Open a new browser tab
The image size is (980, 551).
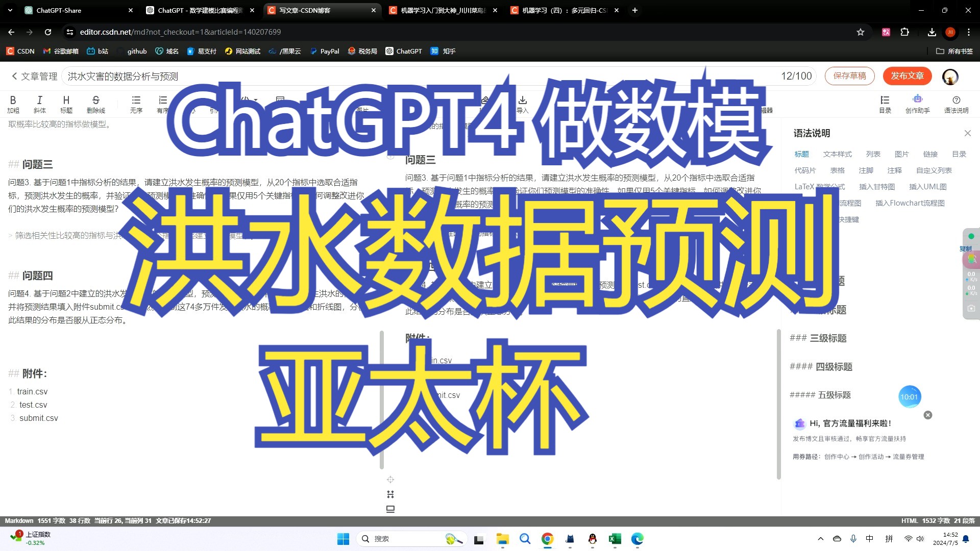tap(634, 10)
